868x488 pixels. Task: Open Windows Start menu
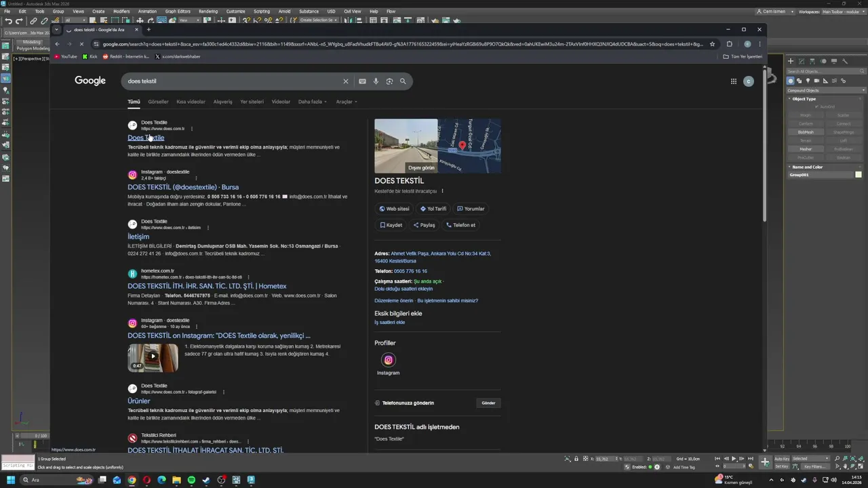pyautogui.click(x=11, y=480)
